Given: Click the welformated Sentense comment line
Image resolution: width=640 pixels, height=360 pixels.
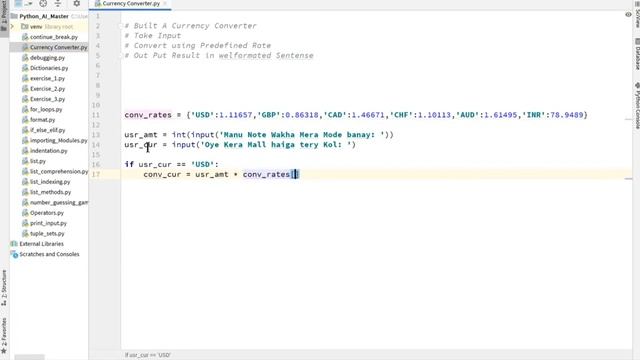Looking at the screenshot, I should [219, 56].
